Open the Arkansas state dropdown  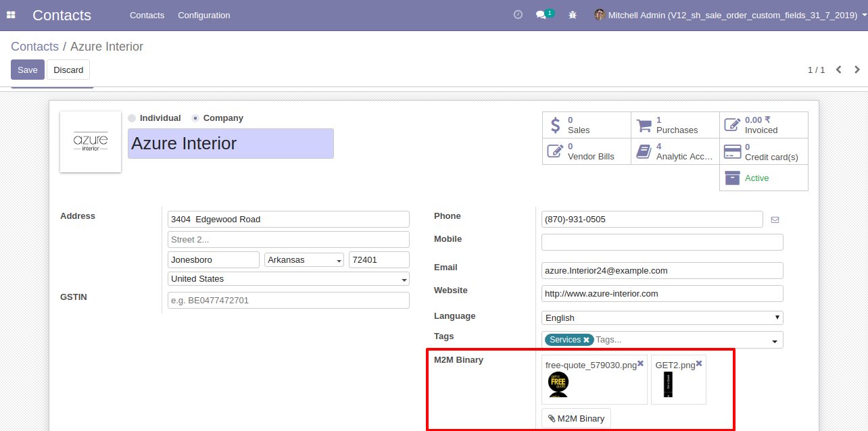tap(304, 259)
